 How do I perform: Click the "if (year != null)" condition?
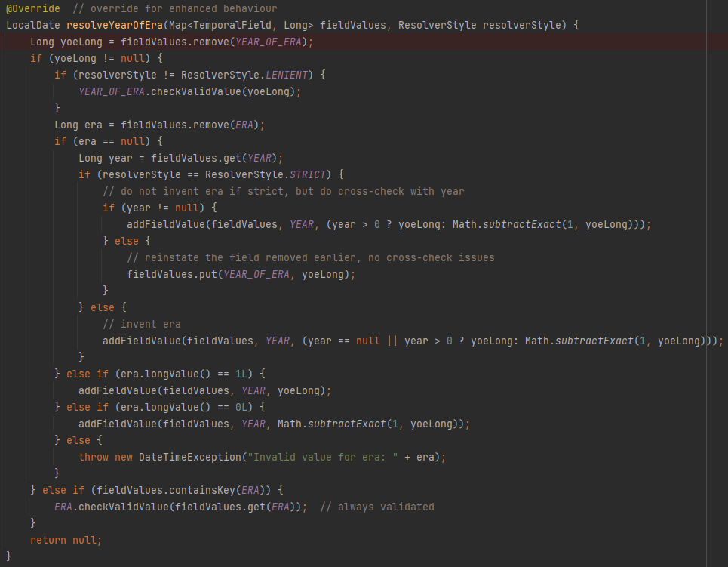click(x=160, y=208)
